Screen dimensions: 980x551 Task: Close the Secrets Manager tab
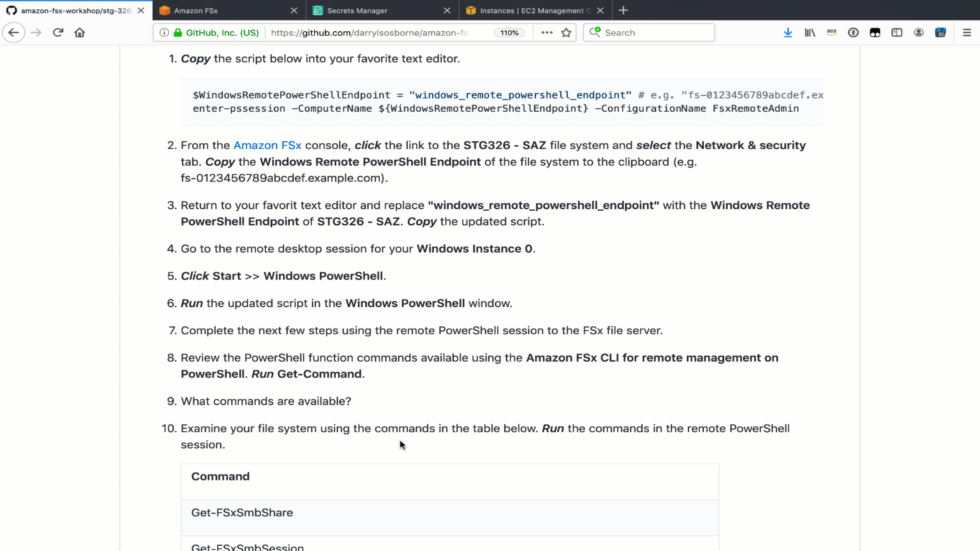click(447, 11)
